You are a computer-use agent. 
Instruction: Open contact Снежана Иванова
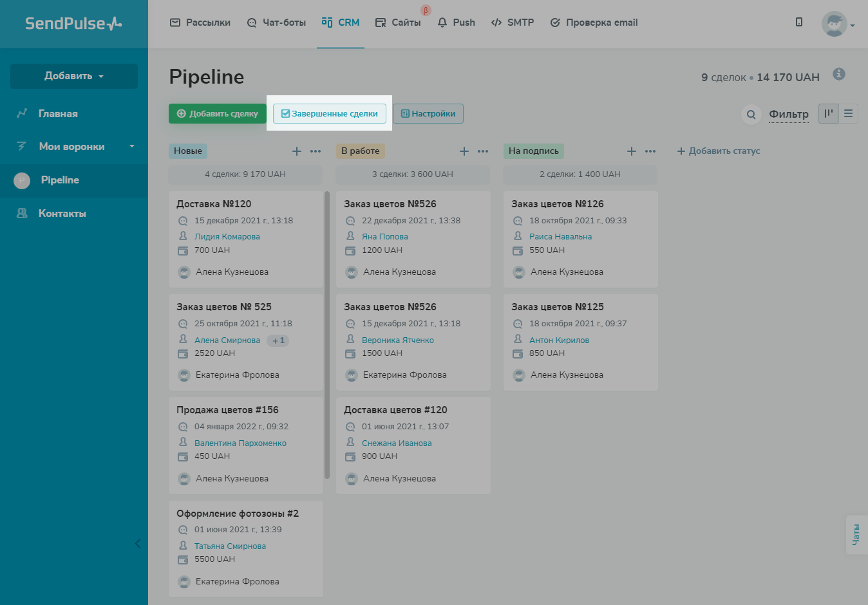(x=397, y=443)
